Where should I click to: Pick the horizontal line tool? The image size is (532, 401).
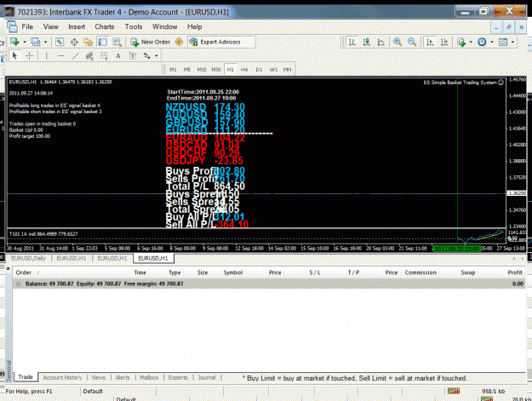click(x=61, y=55)
